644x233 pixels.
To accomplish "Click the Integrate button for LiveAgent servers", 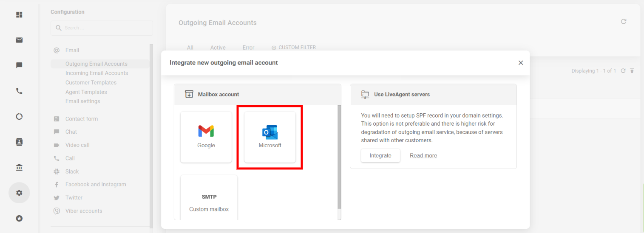I will pos(380,155).
